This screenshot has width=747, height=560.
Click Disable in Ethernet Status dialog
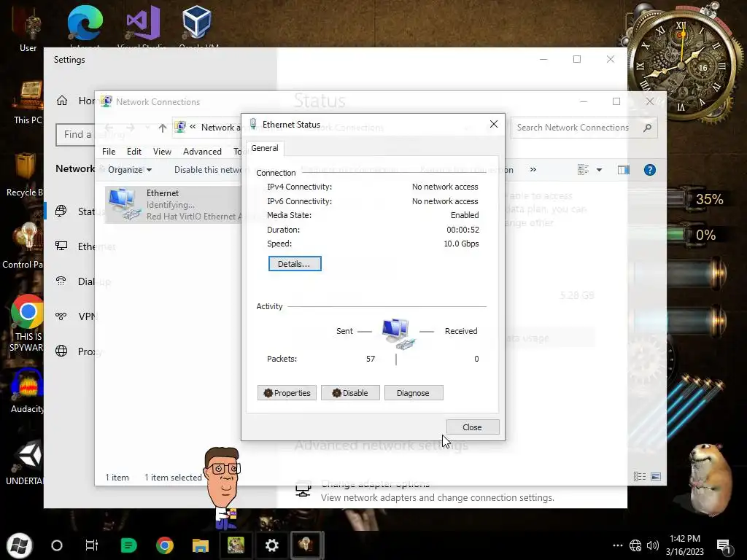[x=350, y=393]
